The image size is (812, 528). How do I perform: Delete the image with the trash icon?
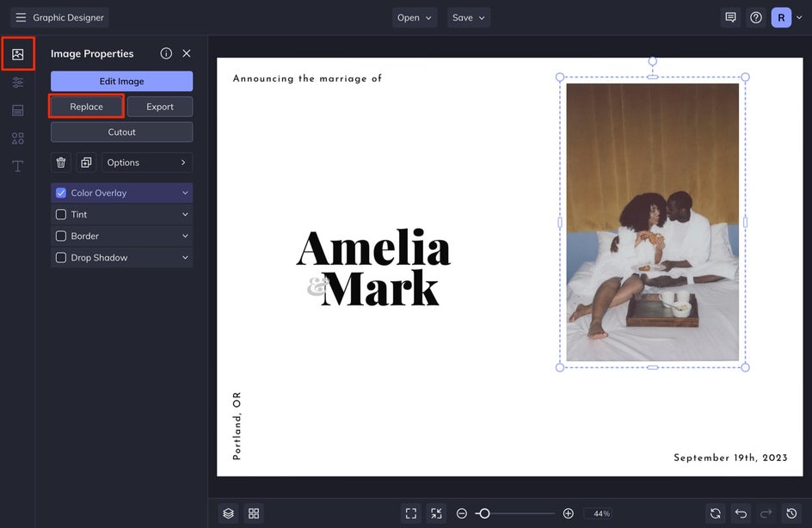click(61, 163)
